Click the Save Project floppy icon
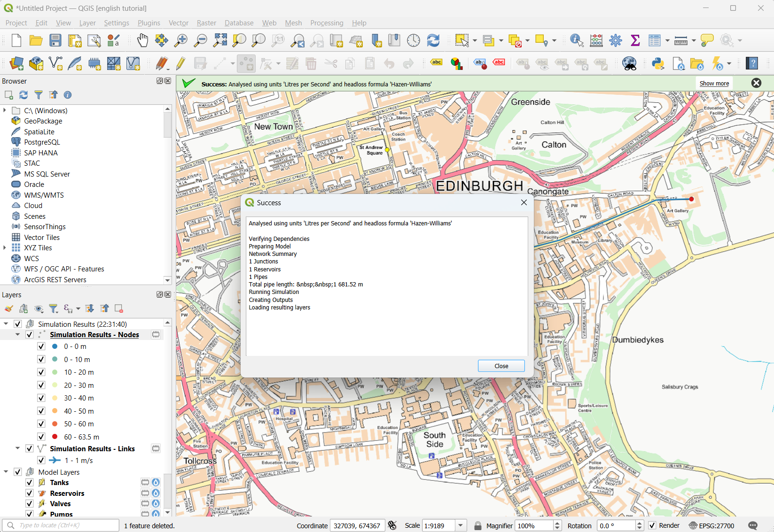 (55, 41)
